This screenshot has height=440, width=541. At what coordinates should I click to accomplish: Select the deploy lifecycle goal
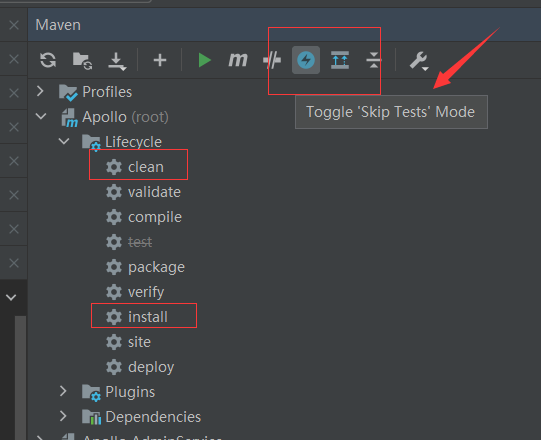(151, 368)
